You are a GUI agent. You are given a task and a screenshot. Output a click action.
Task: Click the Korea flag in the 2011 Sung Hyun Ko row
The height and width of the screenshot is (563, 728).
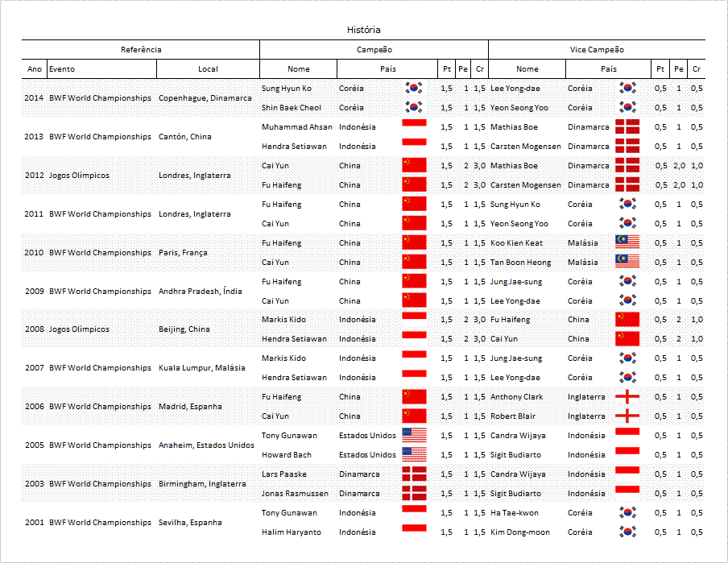coord(627,204)
